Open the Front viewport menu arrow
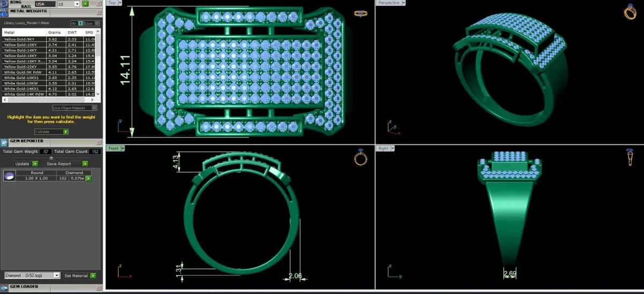The width and height of the screenshot is (644, 294). 123,148
